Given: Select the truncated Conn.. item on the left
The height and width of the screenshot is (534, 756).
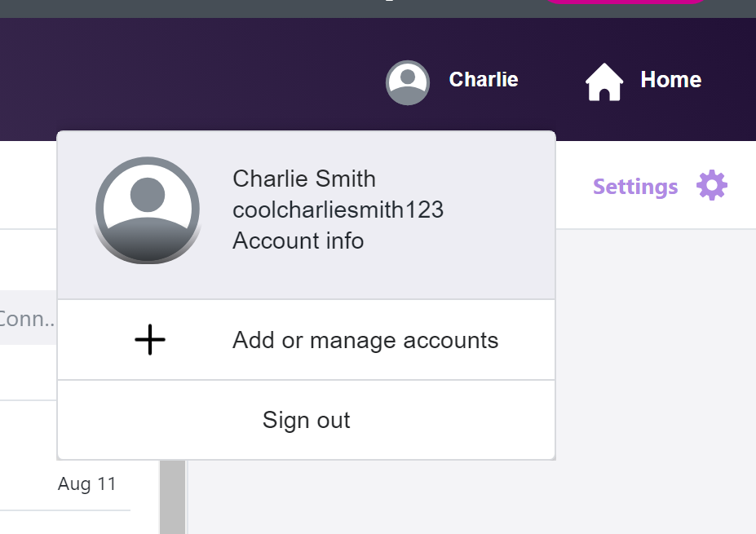Looking at the screenshot, I should [28, 319].
